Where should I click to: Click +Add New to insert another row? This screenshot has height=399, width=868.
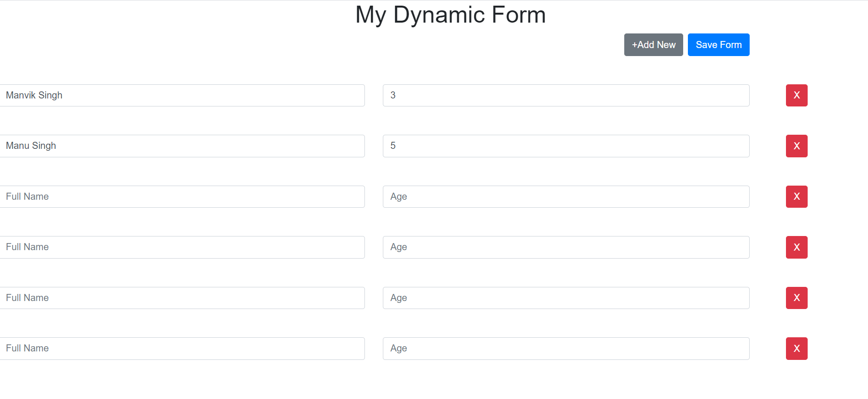pyautogui.click(x=653, y=45)
